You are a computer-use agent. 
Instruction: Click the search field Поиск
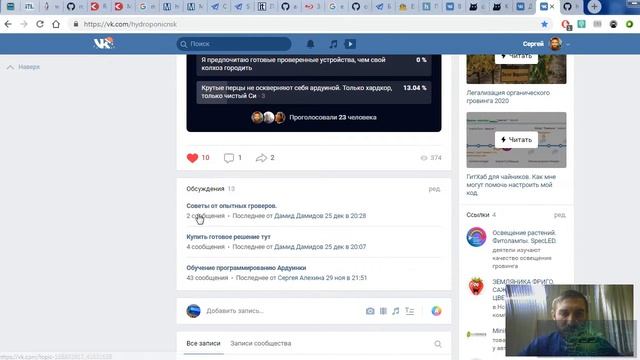(x=234, y=44)
